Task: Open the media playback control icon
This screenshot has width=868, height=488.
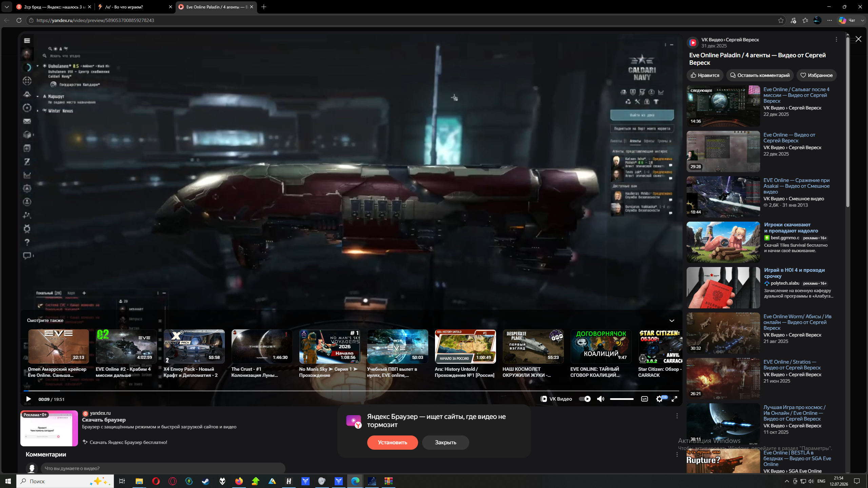Action: click(x=793, y=20)
